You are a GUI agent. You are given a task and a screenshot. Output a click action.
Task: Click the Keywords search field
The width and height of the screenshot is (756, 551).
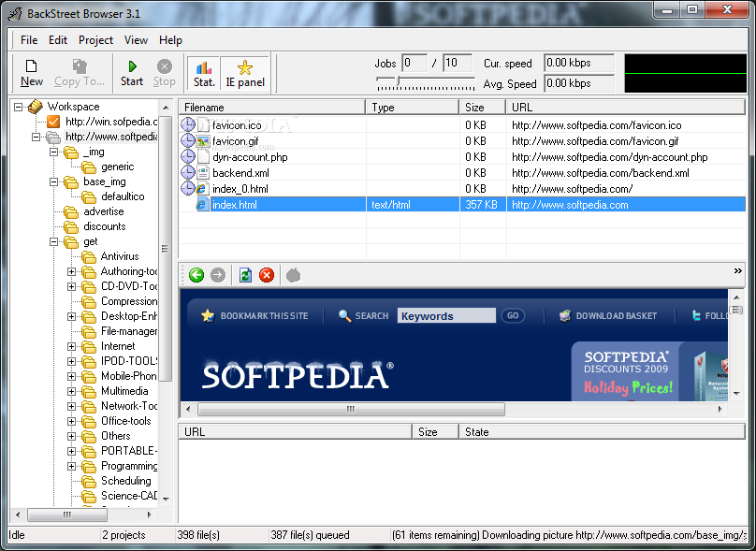446,316
